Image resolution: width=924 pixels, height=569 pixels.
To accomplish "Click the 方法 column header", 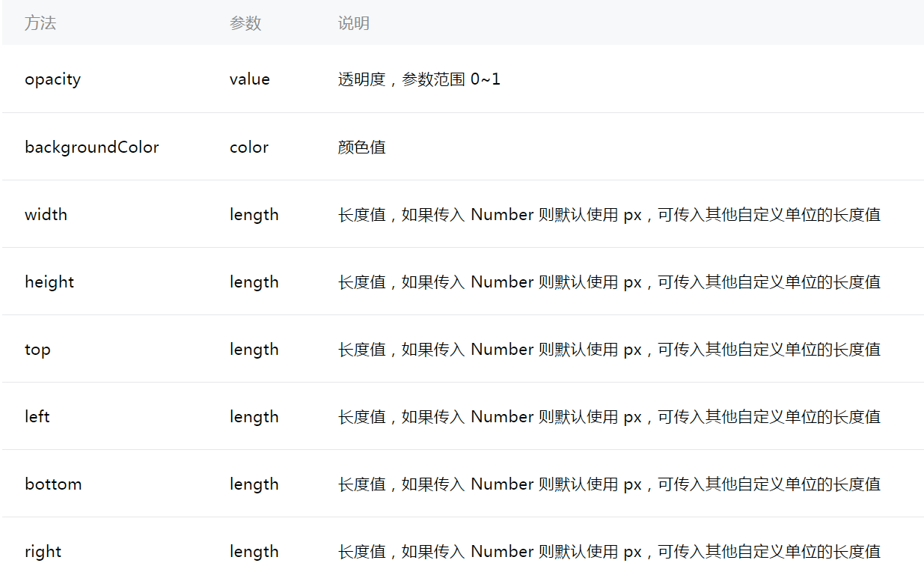I will point(38,23).
